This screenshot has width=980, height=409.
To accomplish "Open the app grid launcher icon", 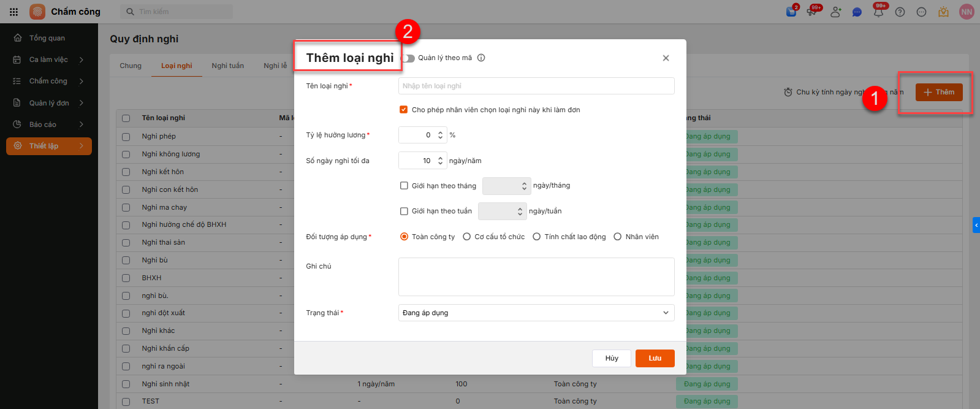I will [13, 12].
